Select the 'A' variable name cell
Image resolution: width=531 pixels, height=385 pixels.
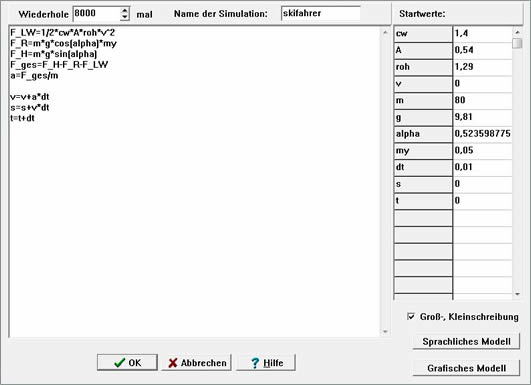click(423, 50)
